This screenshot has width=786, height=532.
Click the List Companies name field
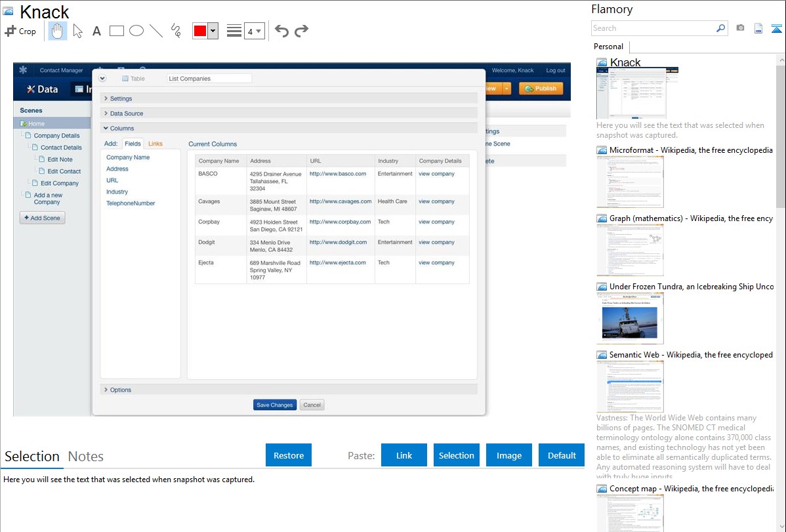pos(209,79)
